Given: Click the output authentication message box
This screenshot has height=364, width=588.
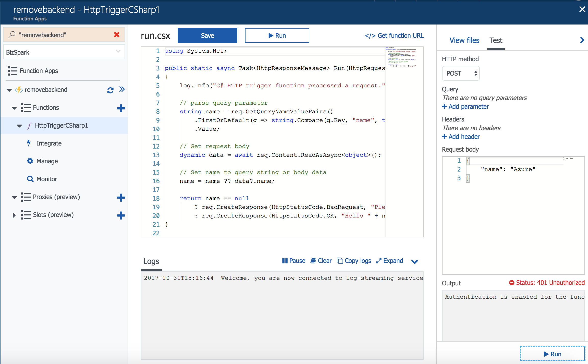Looking at the screenshot, I should click(513, 315).
